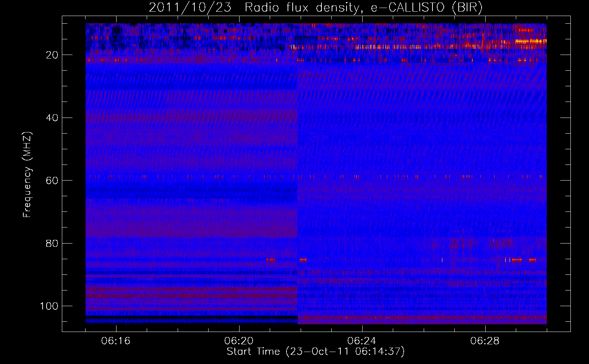Viewport: 589px width, 364px height.
Task: Click the 06:28 time tick label
Action: click(x=485, y=341)
